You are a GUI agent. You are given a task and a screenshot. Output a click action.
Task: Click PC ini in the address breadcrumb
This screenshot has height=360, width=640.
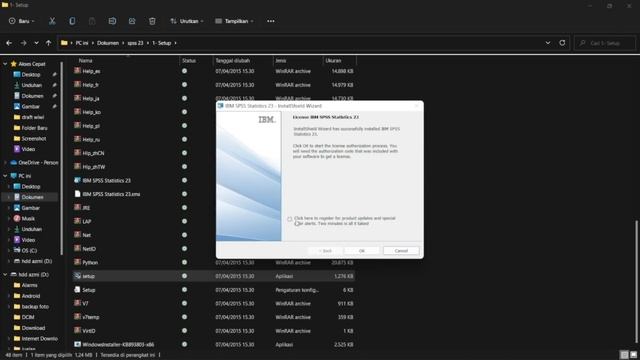(x=82, y=43)
